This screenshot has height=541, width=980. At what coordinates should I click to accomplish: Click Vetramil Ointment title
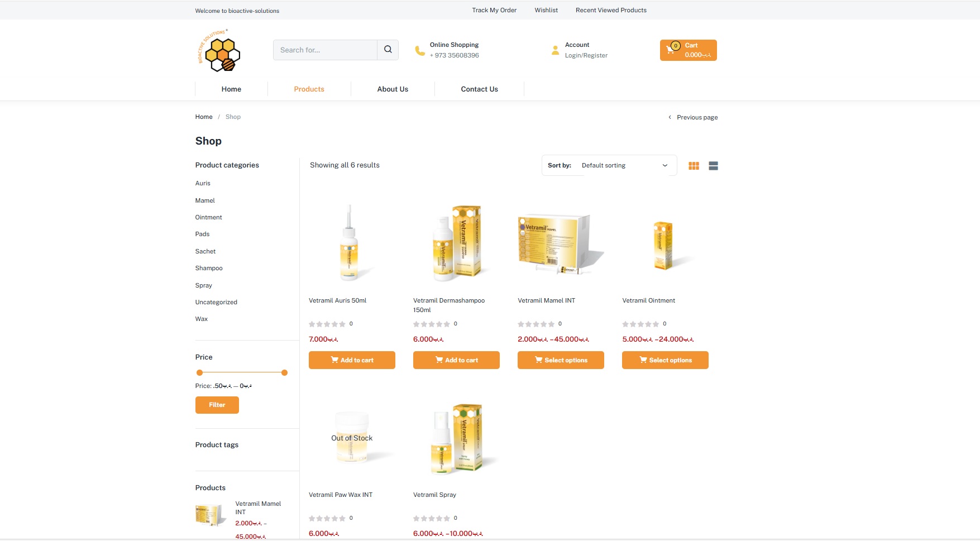tap(648, 300)
